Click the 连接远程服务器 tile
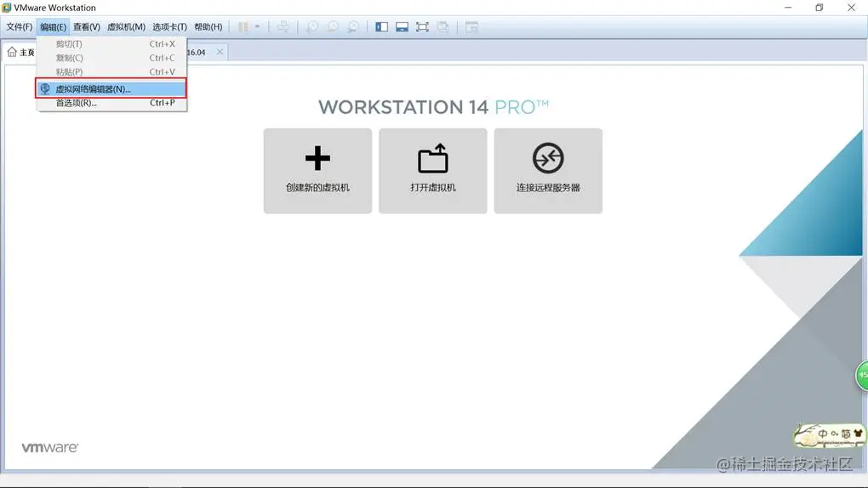 (548, 171)
